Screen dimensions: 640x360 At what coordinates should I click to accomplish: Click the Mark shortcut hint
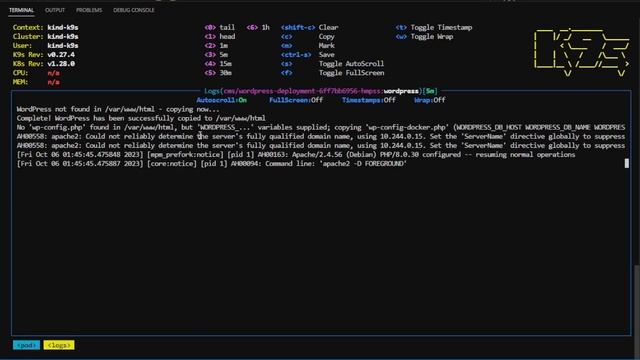tap(308, 45)
